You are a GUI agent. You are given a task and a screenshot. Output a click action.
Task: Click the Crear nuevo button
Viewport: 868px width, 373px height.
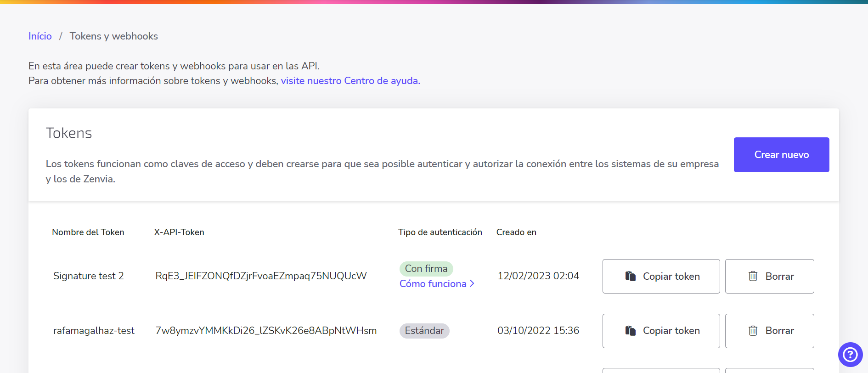click(781, 155)
